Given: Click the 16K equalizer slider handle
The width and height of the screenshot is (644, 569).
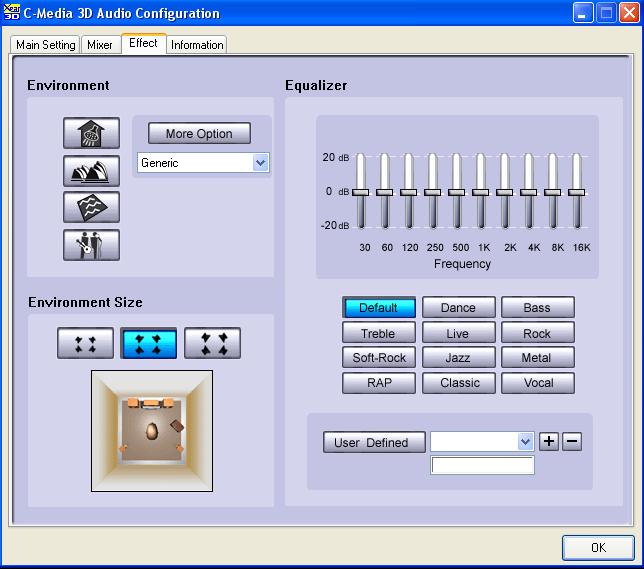Looking at the screenshot, I should (x=577, y=192).
